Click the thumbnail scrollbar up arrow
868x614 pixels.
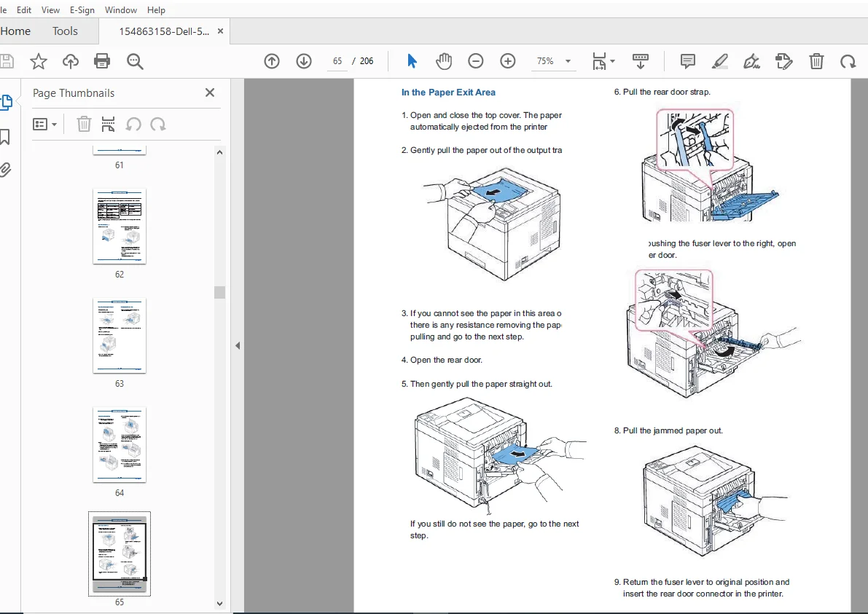tap(220, 152)
